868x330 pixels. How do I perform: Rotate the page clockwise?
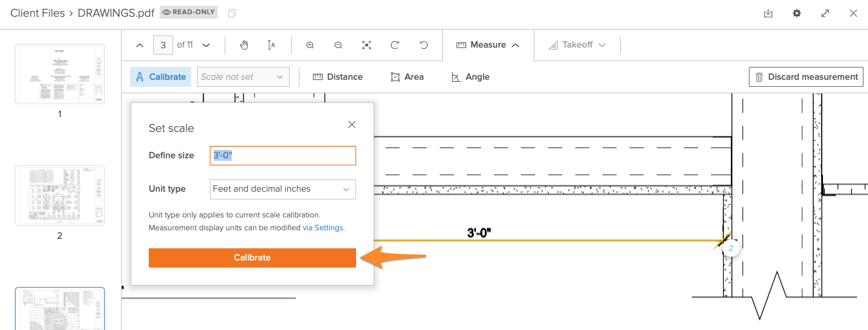pos(395,45)
